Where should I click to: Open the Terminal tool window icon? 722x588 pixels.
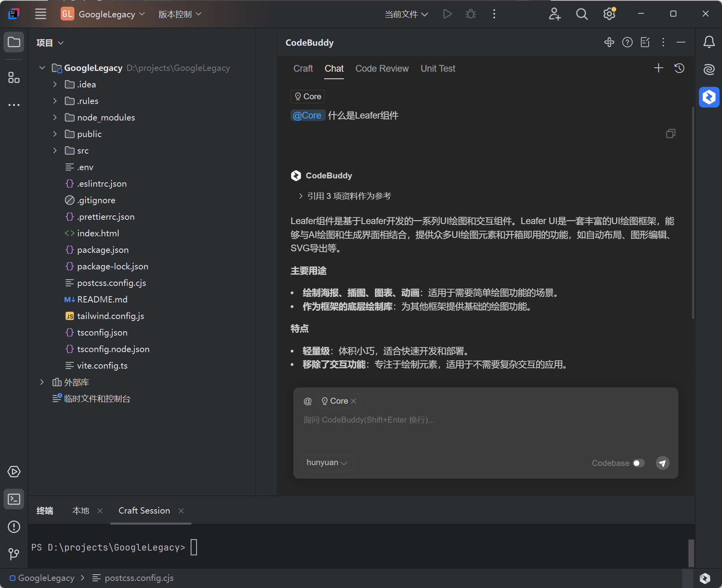click(x=14, y=499)
